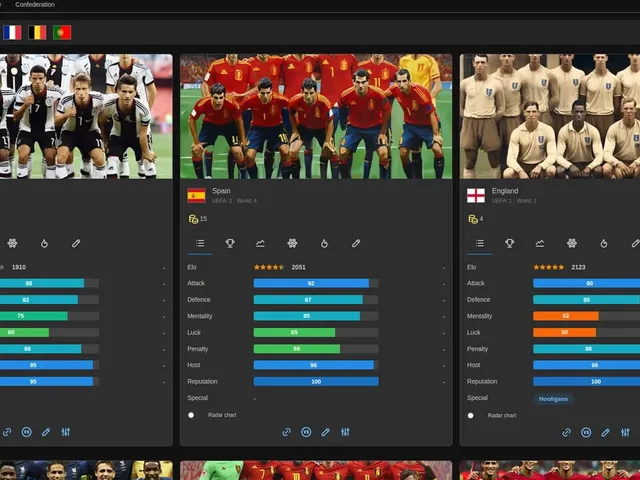Open England card flame tab
The height and width of the screenshot is (480, 640).
(604, 243)
